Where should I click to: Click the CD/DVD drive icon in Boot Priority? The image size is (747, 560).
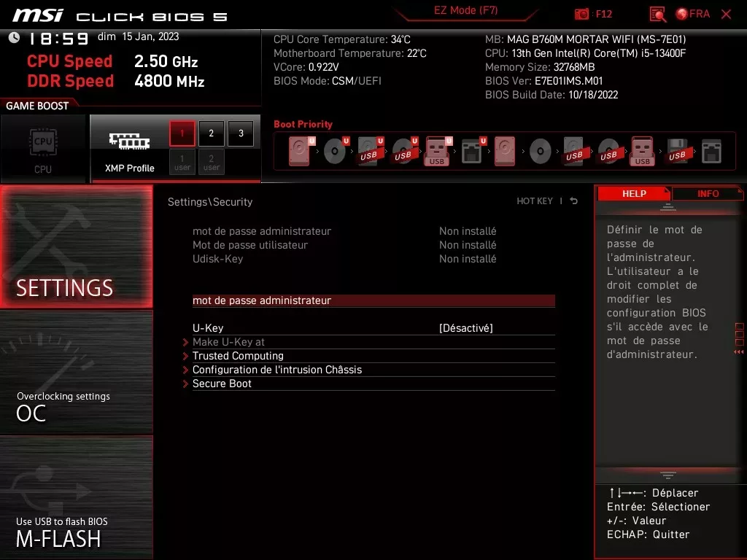[334, 150]
